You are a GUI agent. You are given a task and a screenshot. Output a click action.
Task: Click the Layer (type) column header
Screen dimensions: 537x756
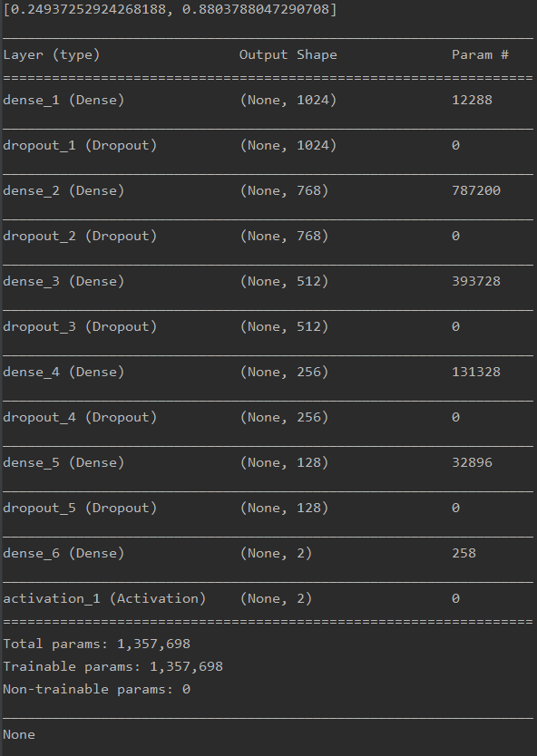pos(52,55)
